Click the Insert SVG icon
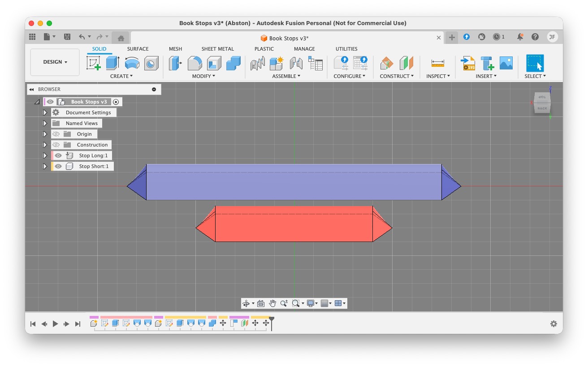The height and width of the screenshot is (367, 588). pyautogui.click(x=468, y=63)
